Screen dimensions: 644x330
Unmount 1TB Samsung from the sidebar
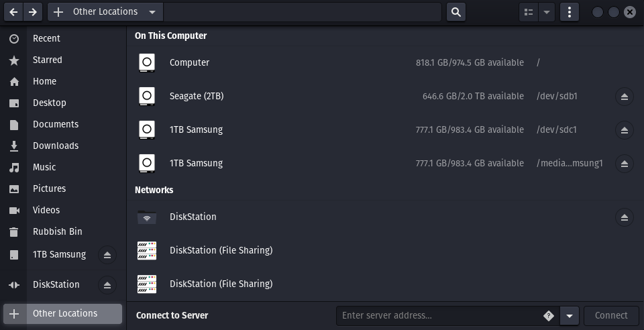[107, 255]
